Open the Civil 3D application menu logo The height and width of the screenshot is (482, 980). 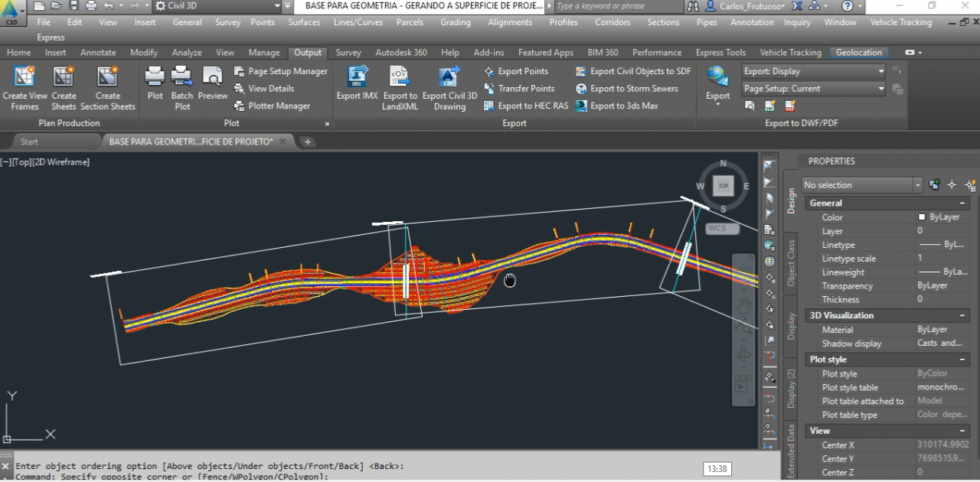tap(11, 11)
